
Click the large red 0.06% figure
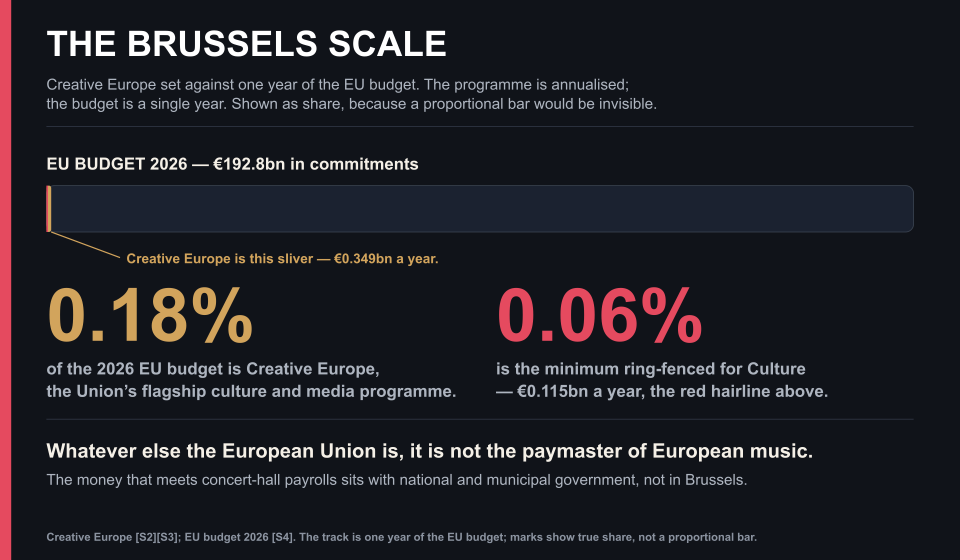[x=599, y=315]
